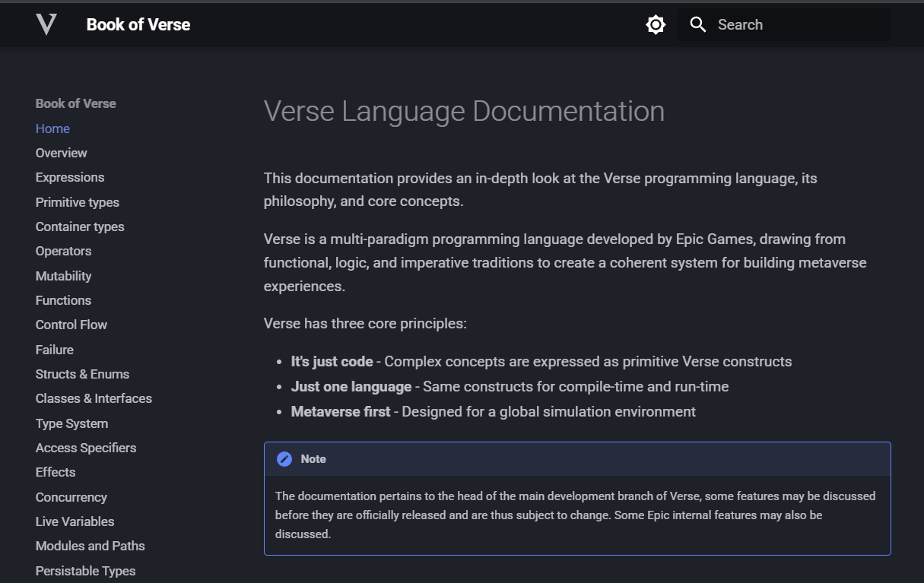Click the bold text "Just one language"
924x583 pixels.
click(351, 387)
